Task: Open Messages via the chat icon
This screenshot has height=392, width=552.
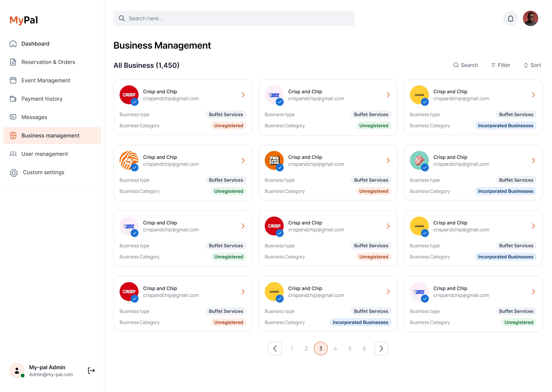Action: tap(13, 117)
